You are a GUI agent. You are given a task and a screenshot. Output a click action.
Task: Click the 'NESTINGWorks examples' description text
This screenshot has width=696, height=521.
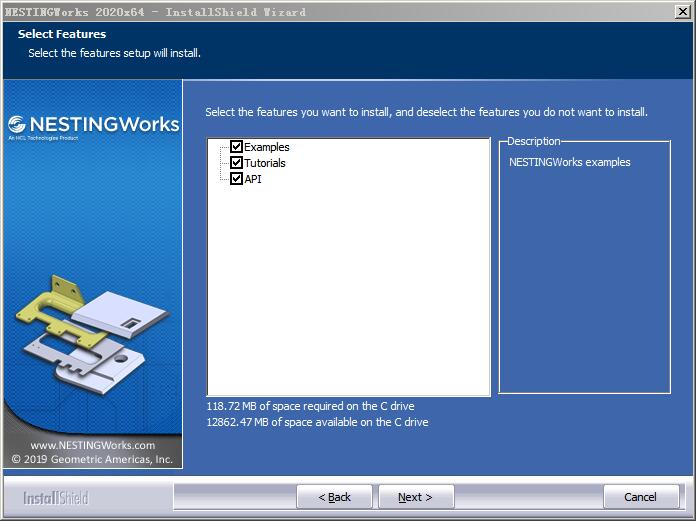(x=569, y=162)
